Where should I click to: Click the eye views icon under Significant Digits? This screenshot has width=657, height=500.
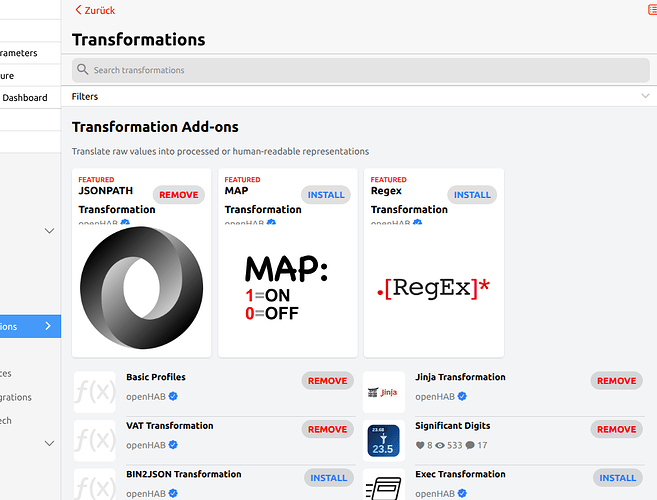tap(440, 445)
